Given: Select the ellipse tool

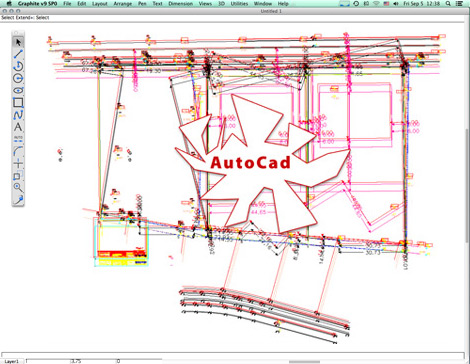Looking at the screenshot, I should [x=18, y=90].
